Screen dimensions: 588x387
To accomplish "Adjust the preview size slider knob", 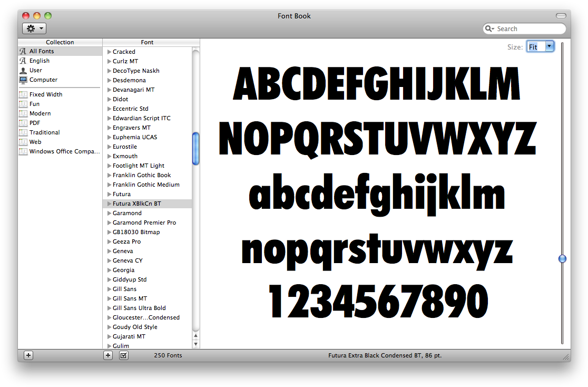I will coord(562,259).
